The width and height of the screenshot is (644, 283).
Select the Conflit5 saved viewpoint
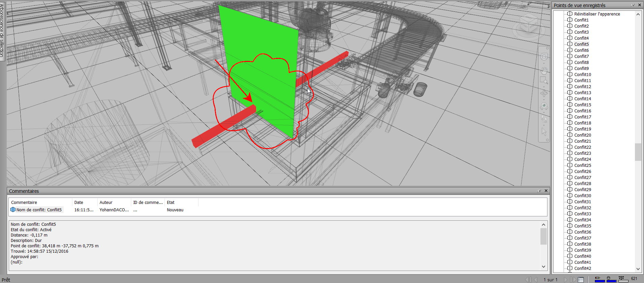581,44
